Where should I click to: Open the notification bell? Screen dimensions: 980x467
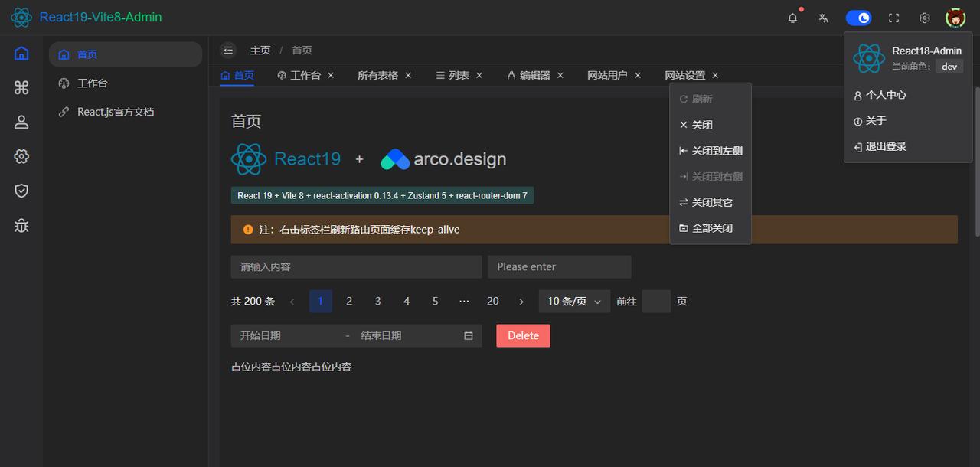[x=792, y=18]
